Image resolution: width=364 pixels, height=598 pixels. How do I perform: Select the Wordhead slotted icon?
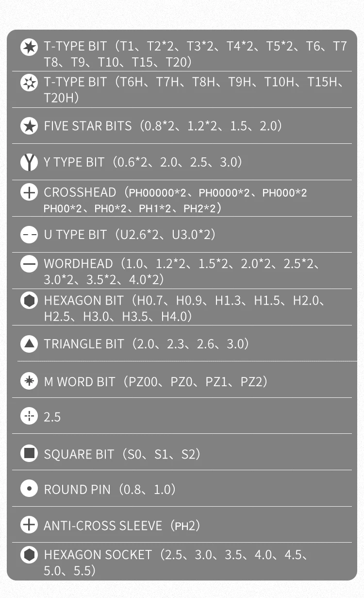pyautogui.click(x=29, y=264)
